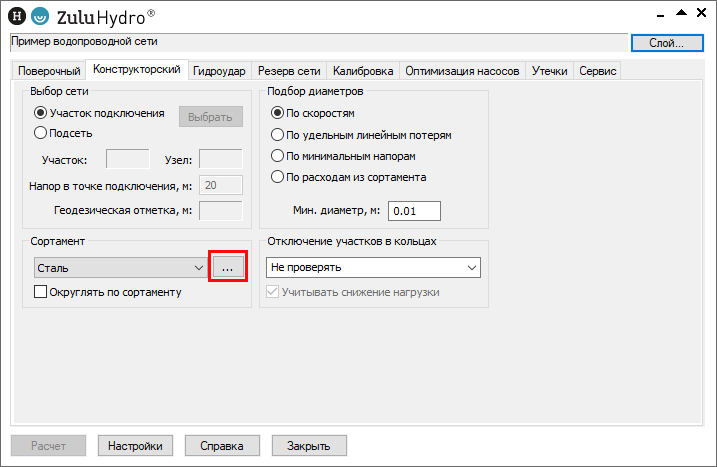The width and height of the screenshot is (717, 467).
Task: Open the Поверочный tab
Action: point(49,71)
